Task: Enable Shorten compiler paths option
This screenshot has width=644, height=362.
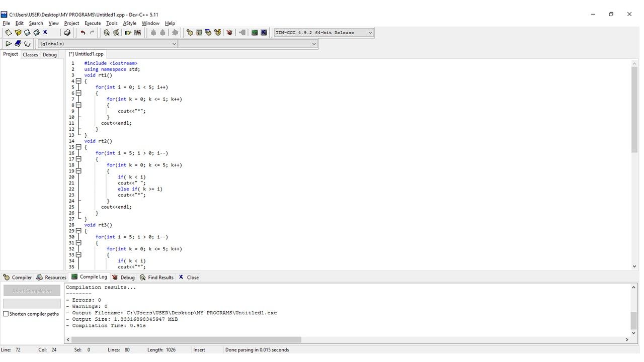Action: pos(6,314)
